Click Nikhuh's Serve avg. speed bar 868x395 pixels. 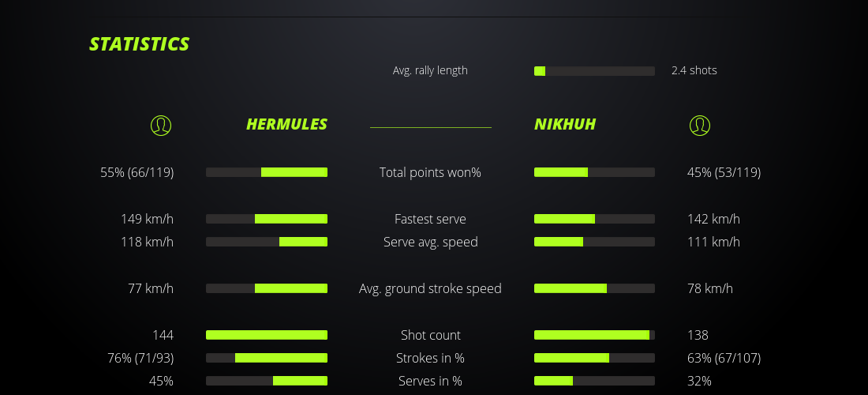coord(594,242)
